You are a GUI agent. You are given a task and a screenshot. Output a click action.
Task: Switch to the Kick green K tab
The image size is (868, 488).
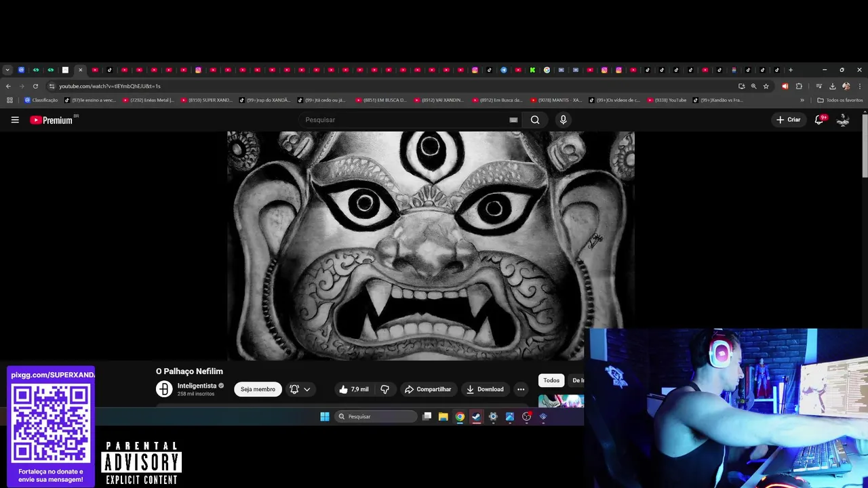532,70
